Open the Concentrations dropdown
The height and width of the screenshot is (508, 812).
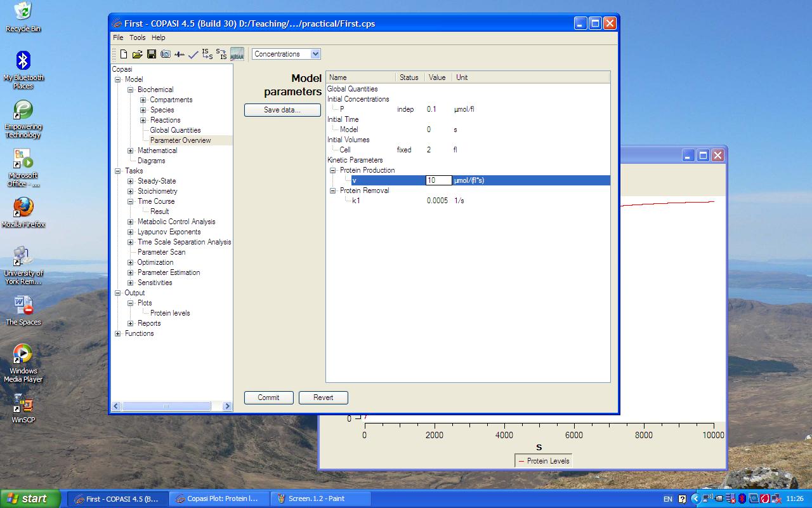pos(286,54)
